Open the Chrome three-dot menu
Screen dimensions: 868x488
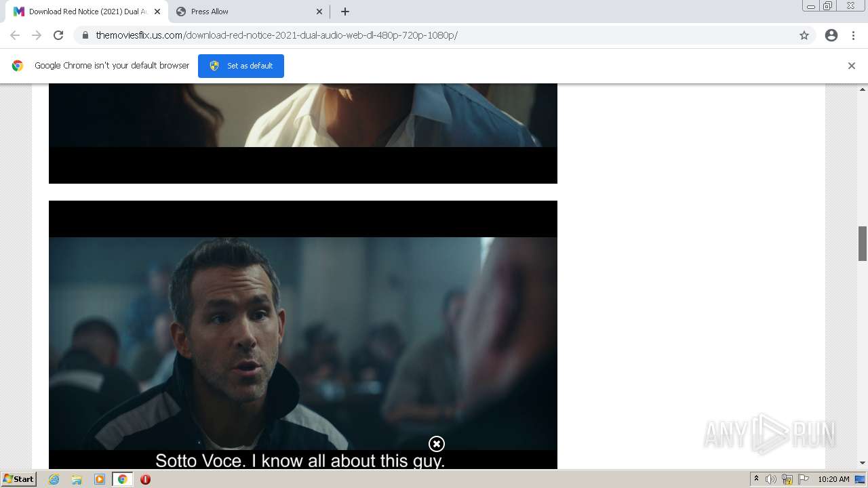pos(853,35)
